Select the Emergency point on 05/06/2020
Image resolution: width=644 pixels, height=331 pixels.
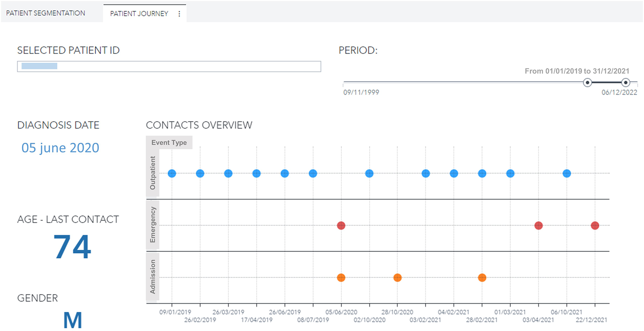341,226
